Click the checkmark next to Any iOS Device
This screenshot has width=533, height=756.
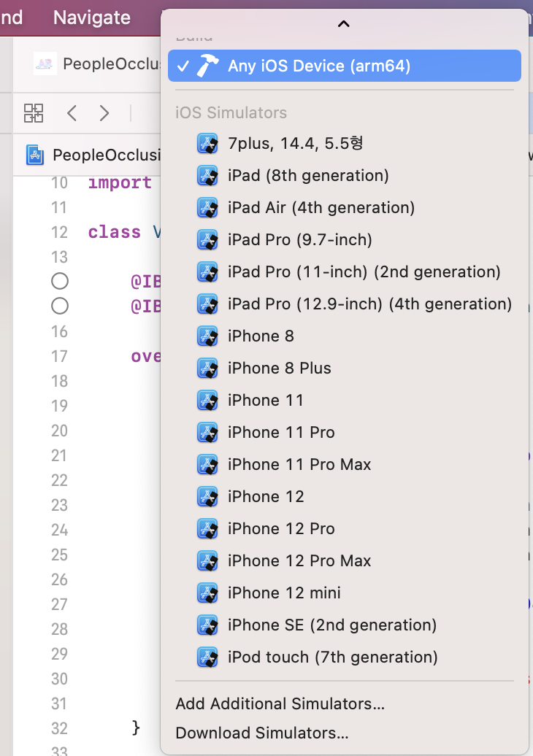point(183,66)
